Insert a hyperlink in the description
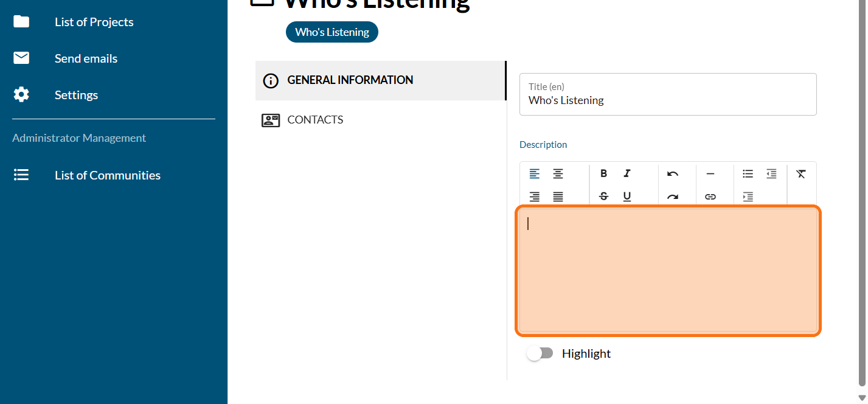Image resolution: width=868 pixels, height=404 pixels. 710,197
